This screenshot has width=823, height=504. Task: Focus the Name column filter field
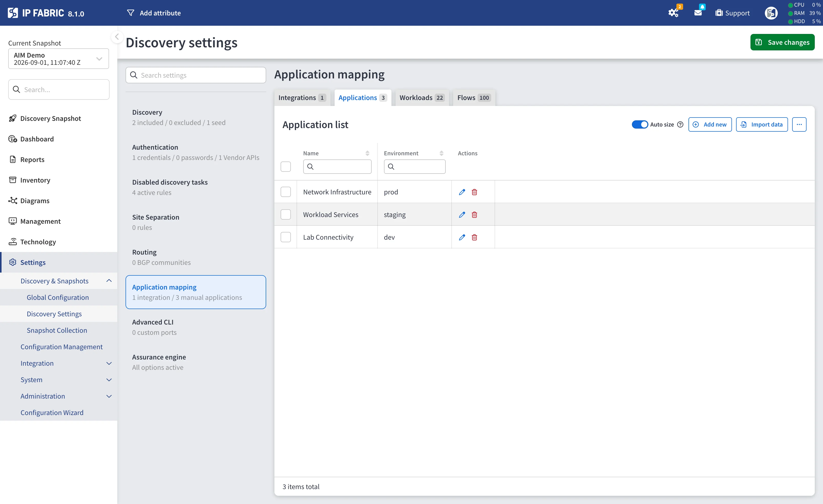[337, 167]
